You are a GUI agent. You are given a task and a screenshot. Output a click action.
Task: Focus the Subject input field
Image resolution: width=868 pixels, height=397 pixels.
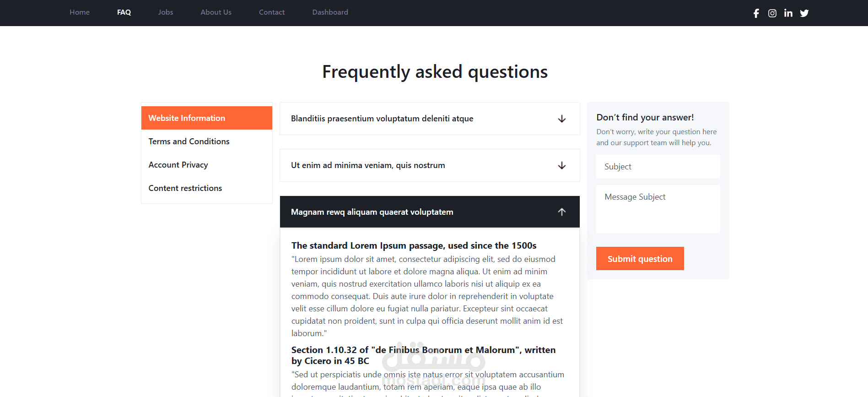tap(658, 167)
